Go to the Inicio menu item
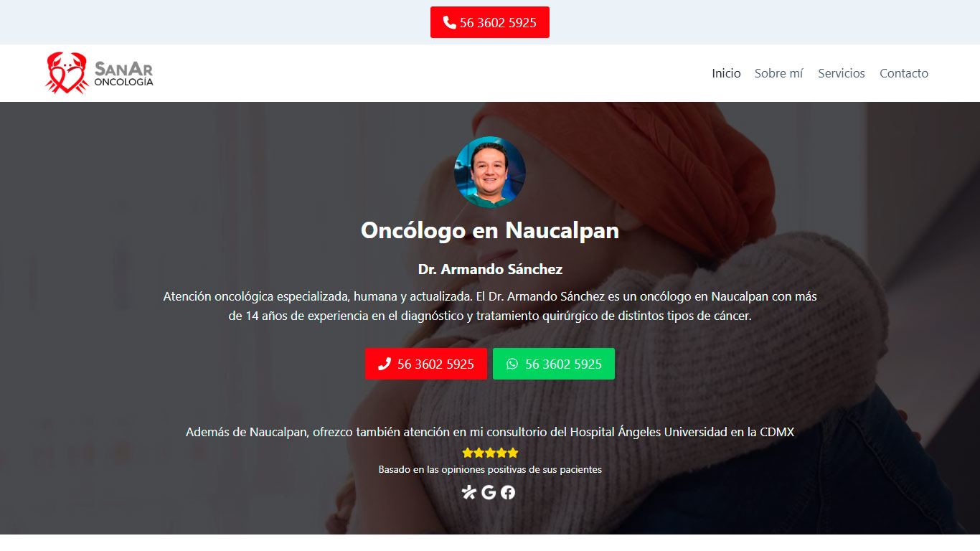The width and height of the screenshot is (980, 551). 726,73
